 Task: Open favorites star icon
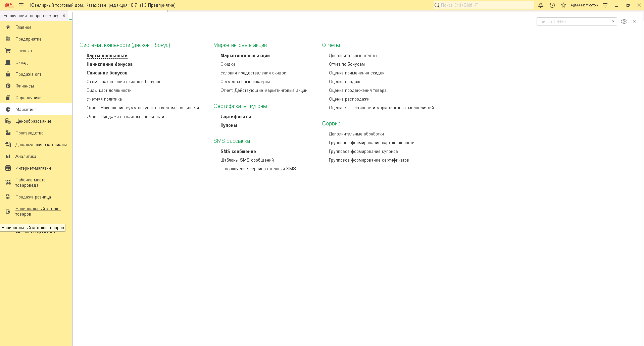[563, 5]
